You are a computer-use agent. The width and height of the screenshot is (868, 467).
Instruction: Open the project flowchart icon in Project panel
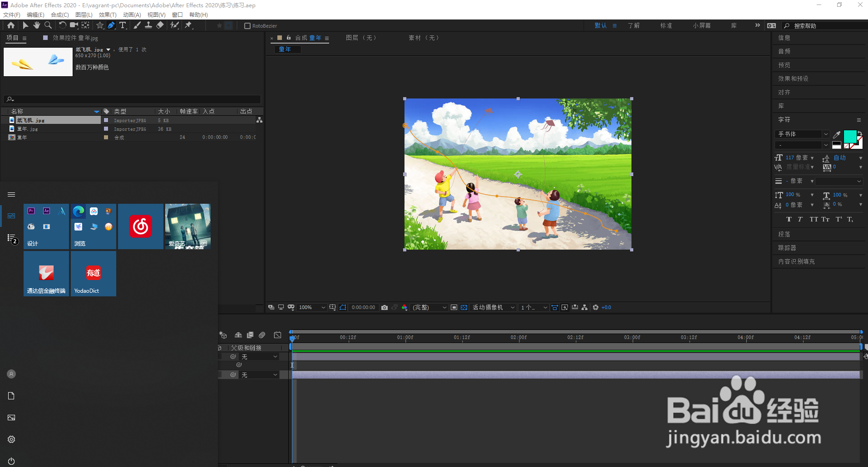[x=259, y=120]
